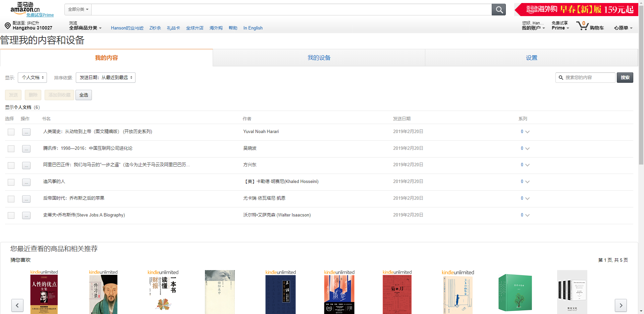Click the 海外购 早春新履 banner
The height and width of the screenshot is (314, 644).
coord(576,9)
